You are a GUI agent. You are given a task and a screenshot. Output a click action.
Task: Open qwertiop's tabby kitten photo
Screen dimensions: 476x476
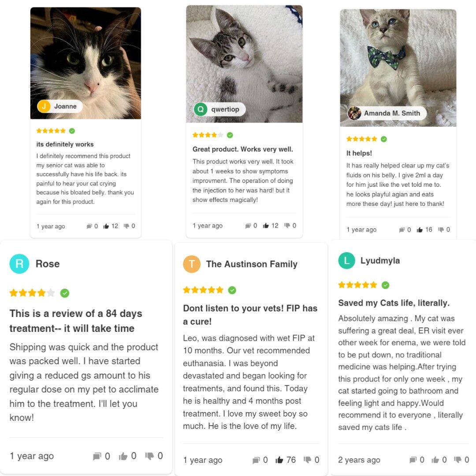click(x=244, y=64)
